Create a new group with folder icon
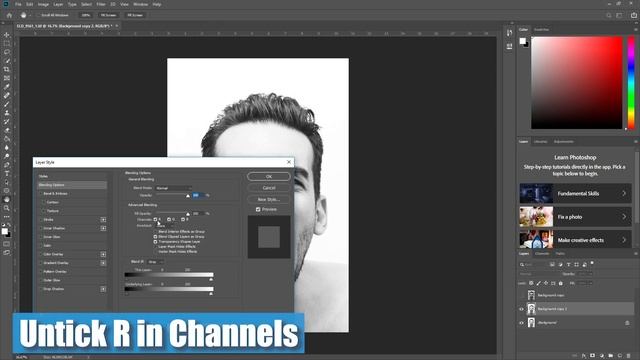 click(611, 356)
